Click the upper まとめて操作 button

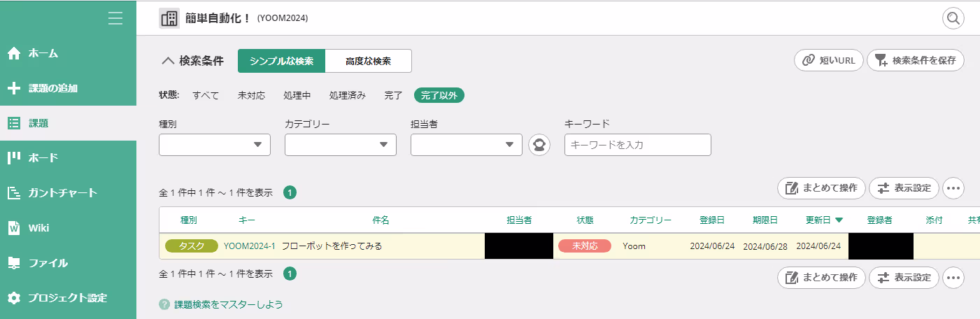pyautogui.click(x=821, y=187)
